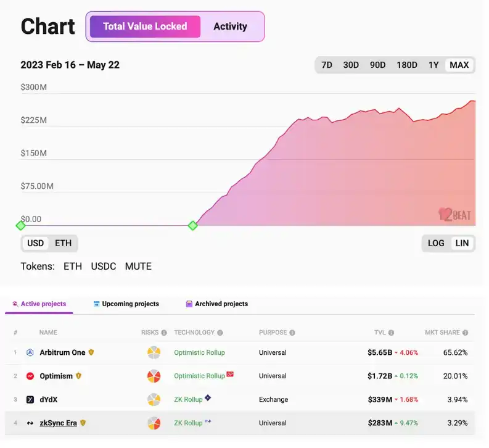This screenshot has width=489, height=448.
Task: Click zkSync Era's shield warning badge
Action: pos(83,423)
